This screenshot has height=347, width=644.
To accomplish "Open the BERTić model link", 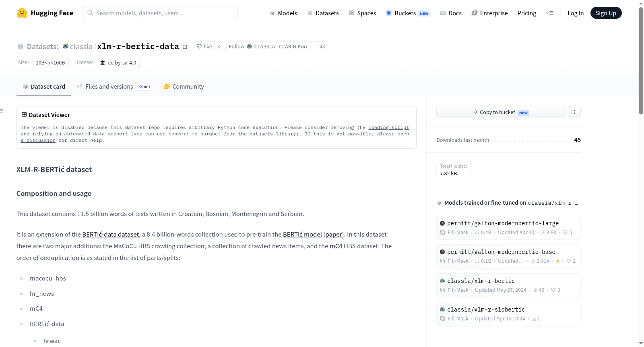I will [302, 234].
